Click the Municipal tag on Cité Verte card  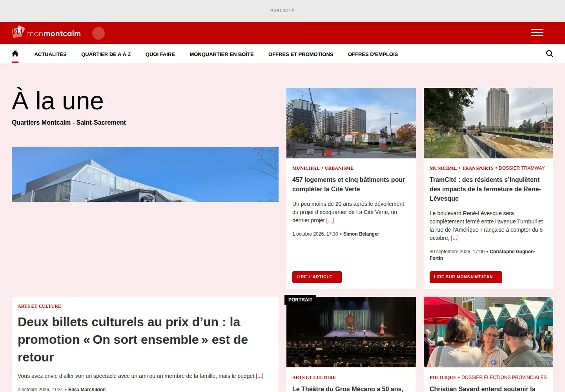click(306, 168)
